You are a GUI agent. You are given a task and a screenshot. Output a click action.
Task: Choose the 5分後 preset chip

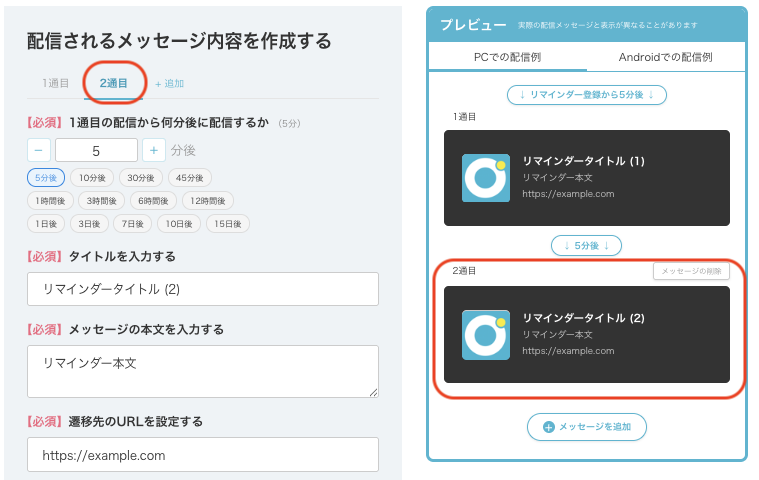[46, 178]
